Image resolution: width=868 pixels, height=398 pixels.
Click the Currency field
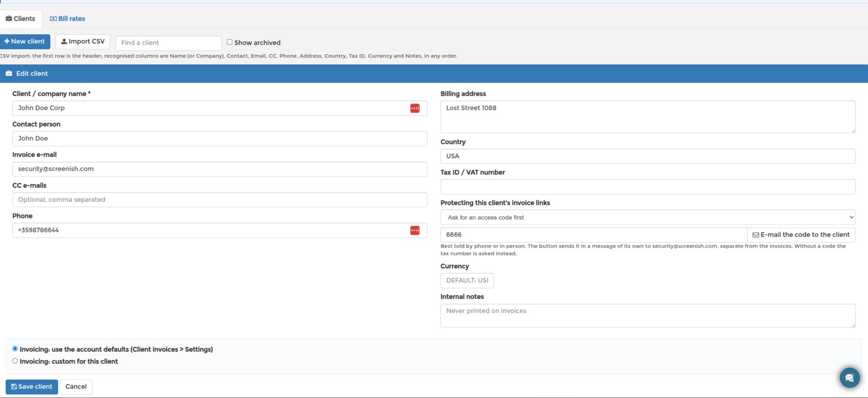(467, 281)
